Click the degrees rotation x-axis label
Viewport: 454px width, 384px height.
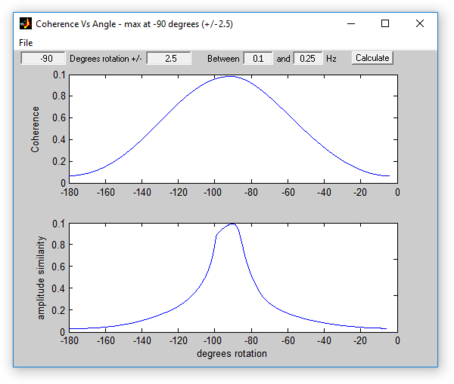[232, 354]
